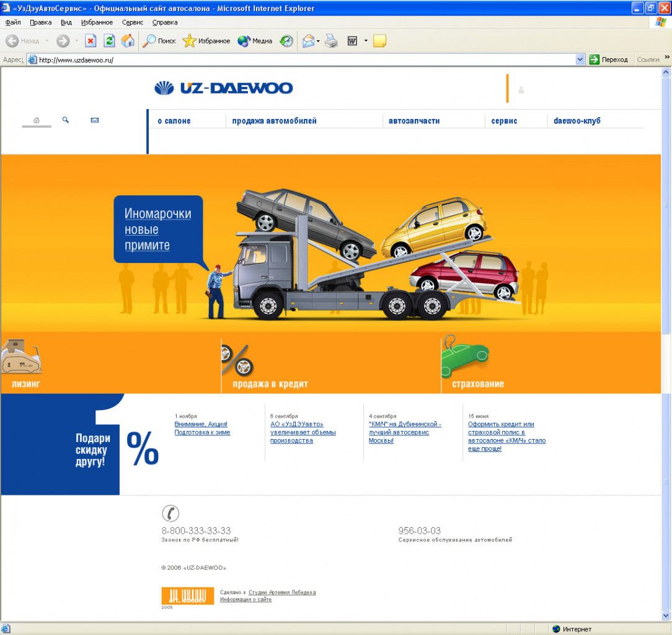672x635 pixels.
Task: Open the 'лизинг' link
Action: coord(25,384)
